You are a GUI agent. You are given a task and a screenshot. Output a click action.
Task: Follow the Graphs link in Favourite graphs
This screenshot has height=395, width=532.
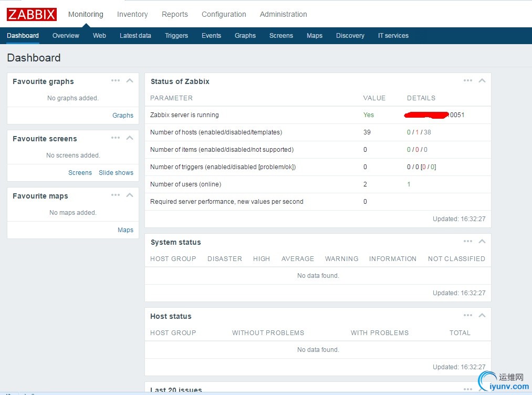[x=123, y=116]
